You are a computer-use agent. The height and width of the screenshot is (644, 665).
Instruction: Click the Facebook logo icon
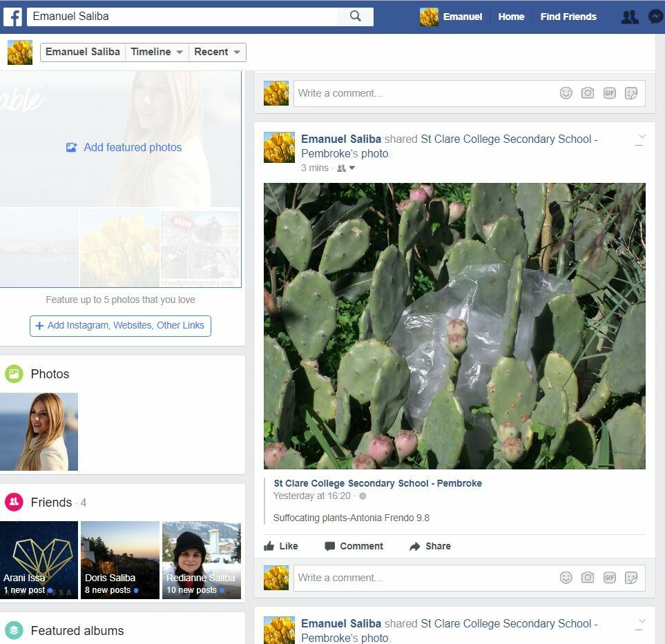[x=12, y=17]
